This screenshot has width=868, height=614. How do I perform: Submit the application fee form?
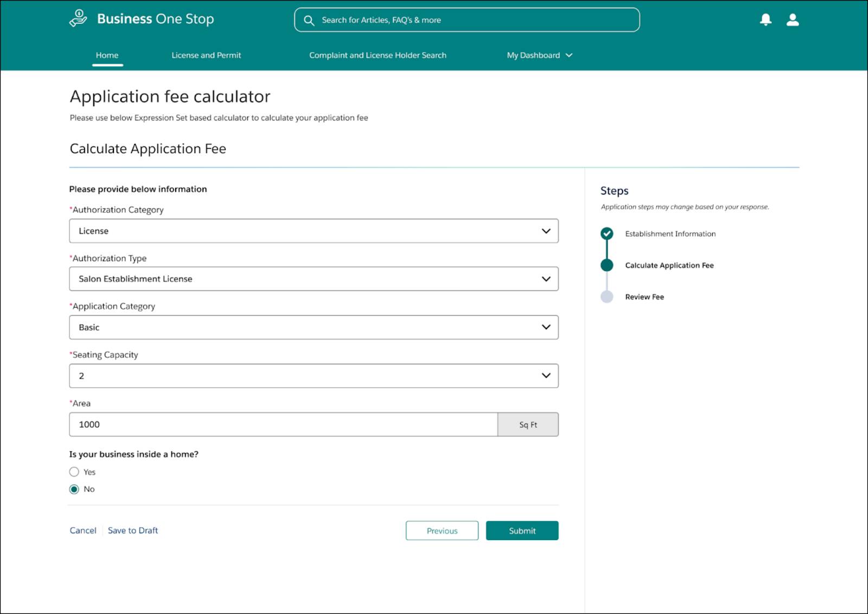521,530
